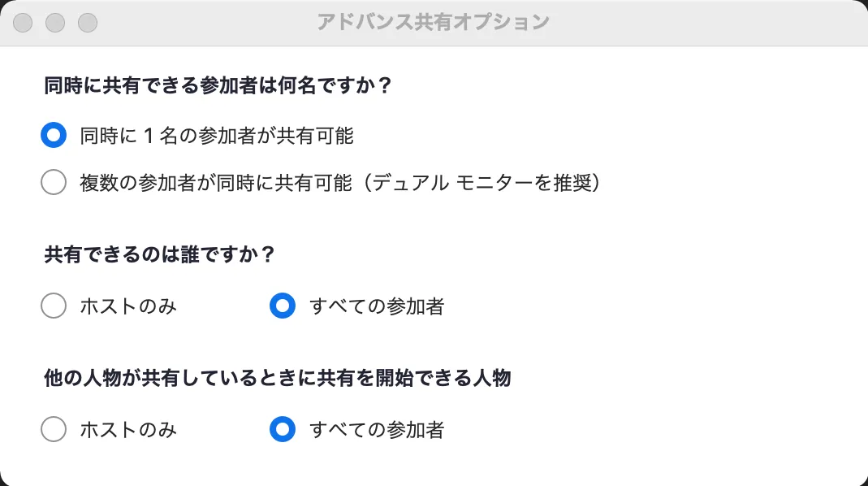Pick "ホストのみ" radio circle in the bottom section
868x486 pixels.
[54, 429]
